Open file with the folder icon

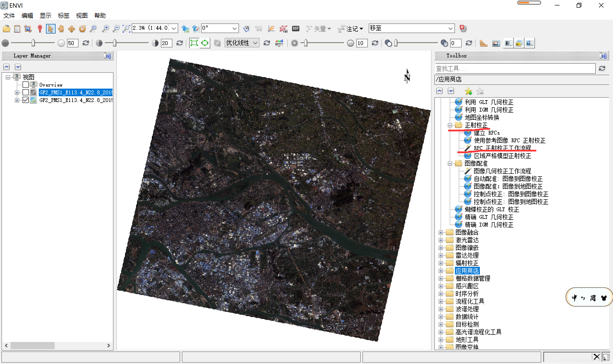tap(6, 29)
